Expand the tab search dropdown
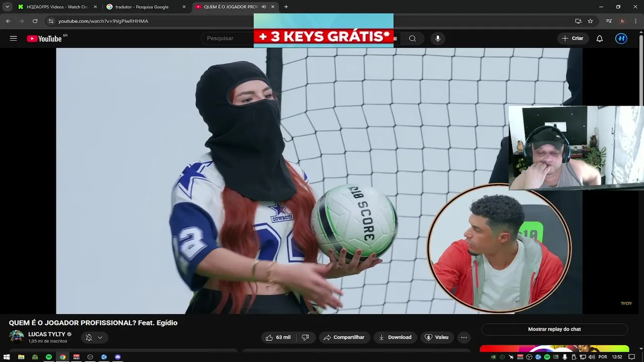The width and height of the screenshot is (644, 362). pyautogui.click(x=7, y=7)
